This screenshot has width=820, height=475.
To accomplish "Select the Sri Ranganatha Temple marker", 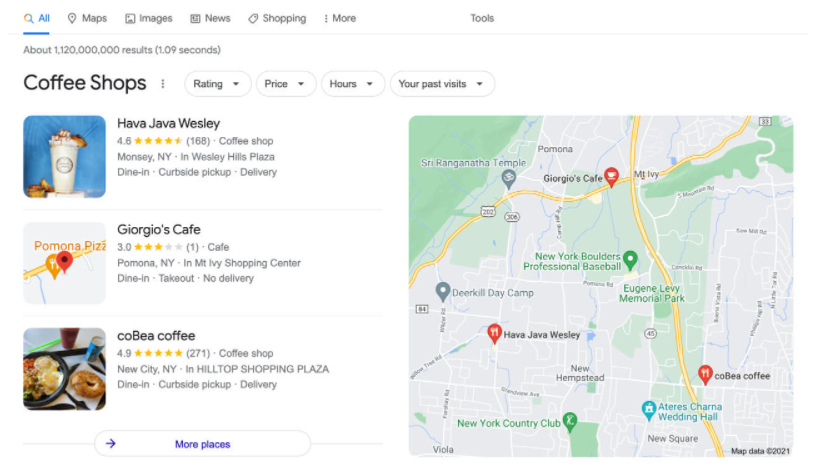I will click(509, 178).
